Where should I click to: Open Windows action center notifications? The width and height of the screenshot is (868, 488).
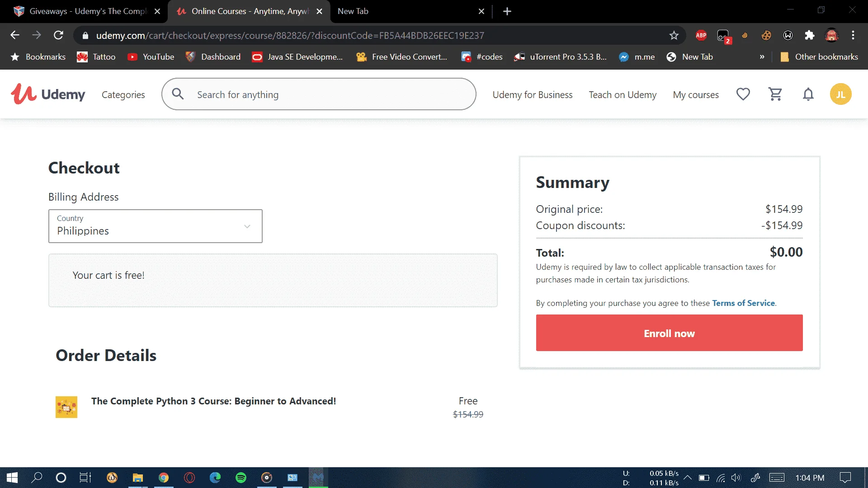click(x=845, y=478)
